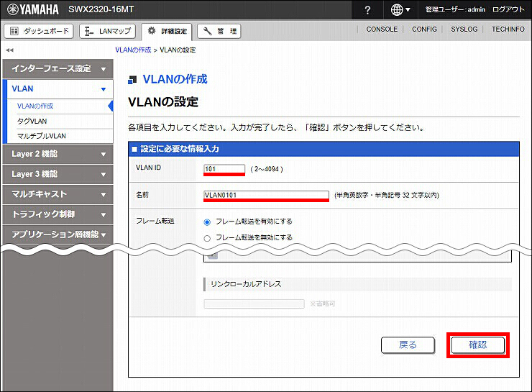Click ログアウト to log out
Viewport: 532px width, 392px height.
(x=508, y=9)
